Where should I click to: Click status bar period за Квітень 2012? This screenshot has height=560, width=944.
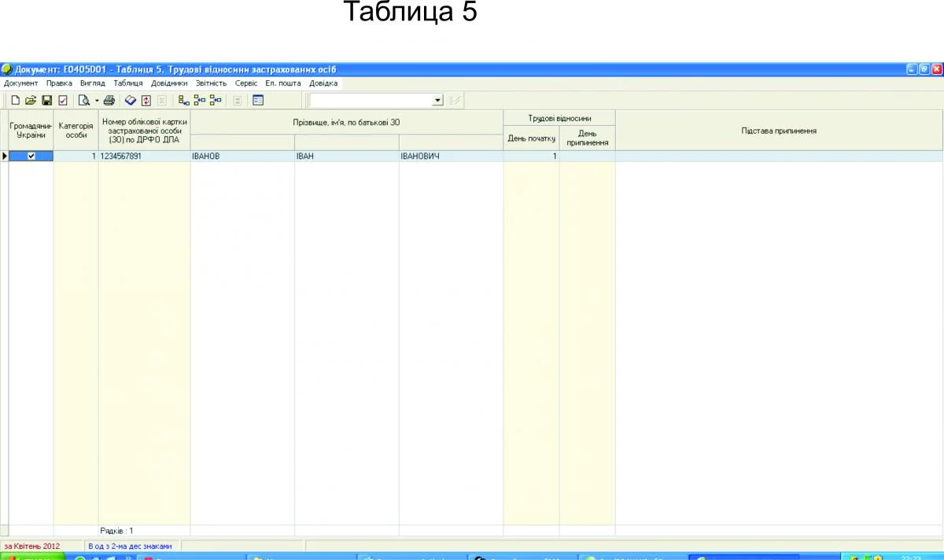(31, 546)
